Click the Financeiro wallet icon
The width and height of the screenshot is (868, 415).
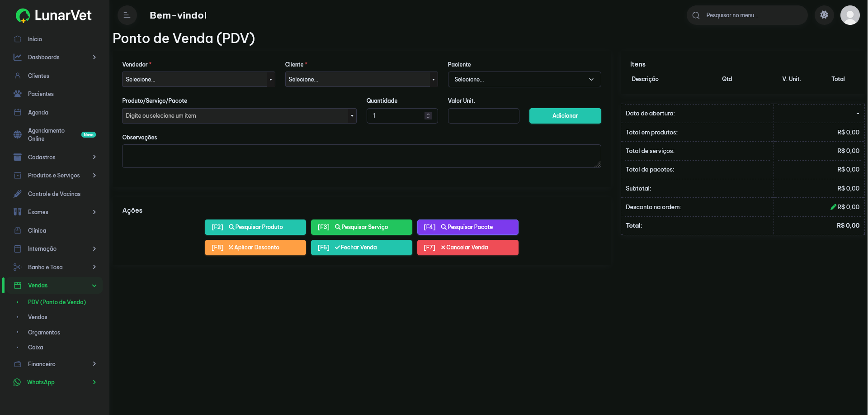(18, 364)
